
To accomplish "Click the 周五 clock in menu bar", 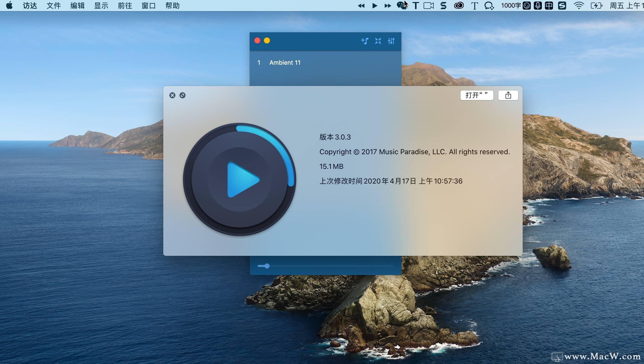I will click(x=627, y=6).
